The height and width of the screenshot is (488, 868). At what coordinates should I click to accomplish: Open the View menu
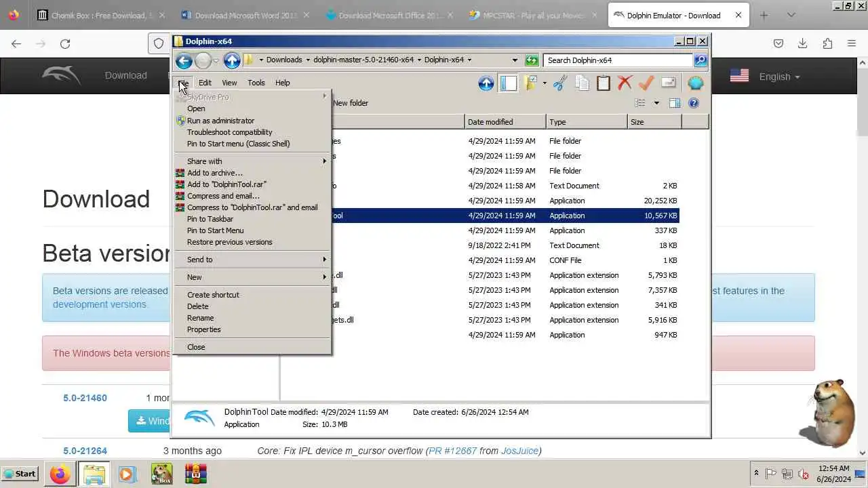[x=229, y=83]
